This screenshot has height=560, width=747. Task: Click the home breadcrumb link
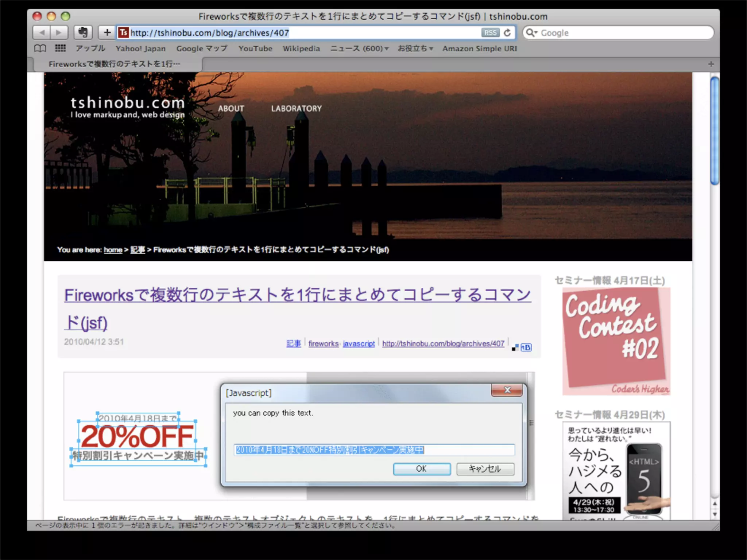pos(113,250)
